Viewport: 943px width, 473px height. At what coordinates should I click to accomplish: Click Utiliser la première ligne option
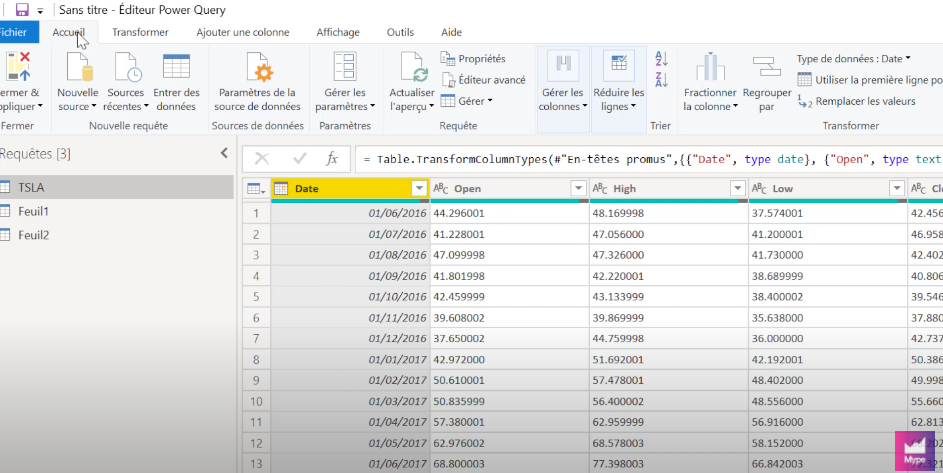pyautogui.click(x=870, y=79)
